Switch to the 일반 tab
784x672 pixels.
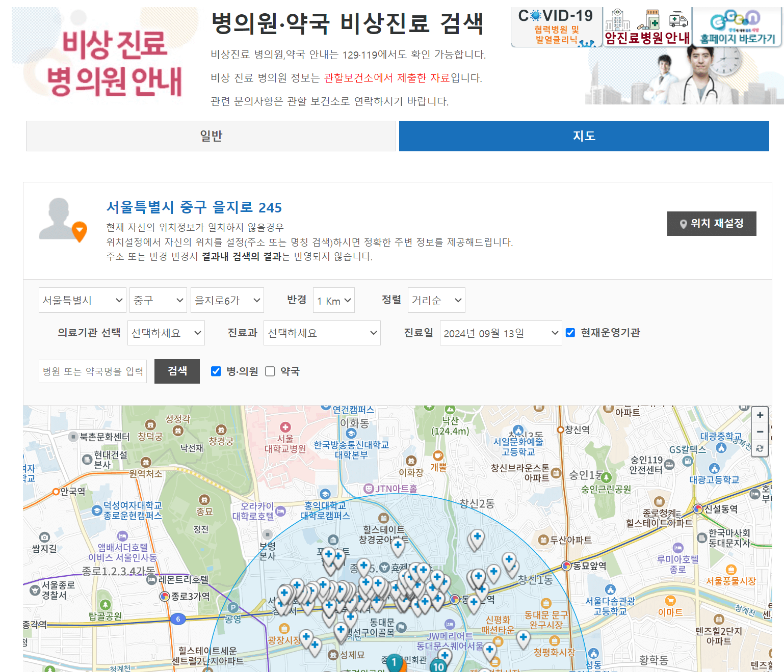point(211,136)
